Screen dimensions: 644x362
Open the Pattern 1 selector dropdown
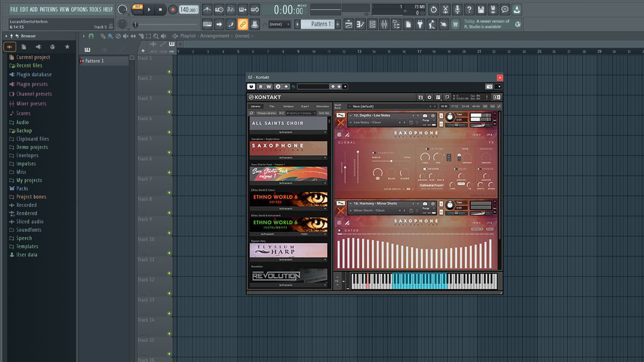click(x=317, y=24)
